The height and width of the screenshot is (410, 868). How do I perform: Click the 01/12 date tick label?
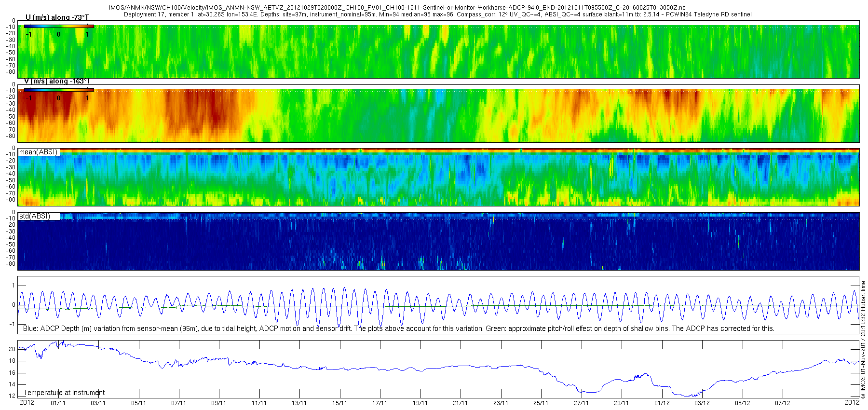coord(662,403)
